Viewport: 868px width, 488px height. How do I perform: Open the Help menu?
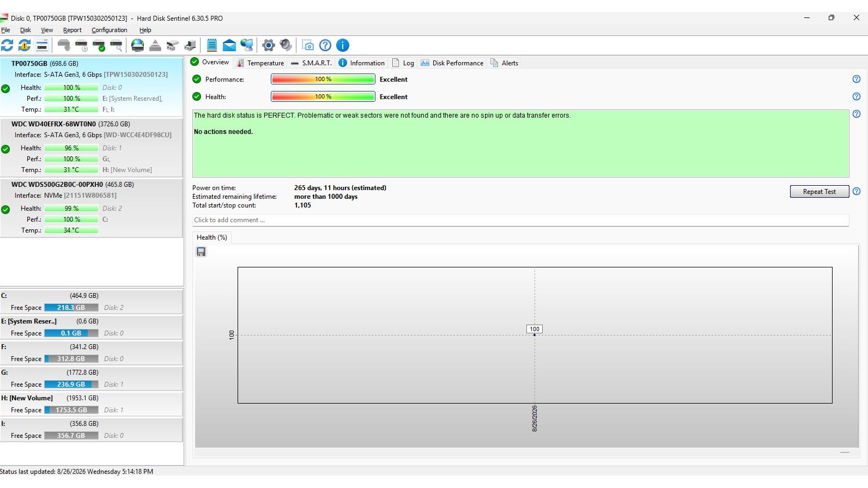coord(145,30)
